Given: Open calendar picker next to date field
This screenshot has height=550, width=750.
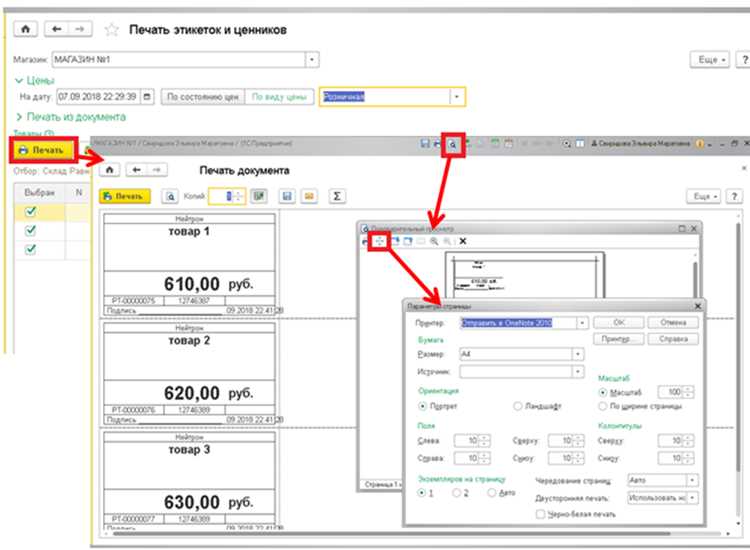Looking at the screenshot, I should coord(147,97).
